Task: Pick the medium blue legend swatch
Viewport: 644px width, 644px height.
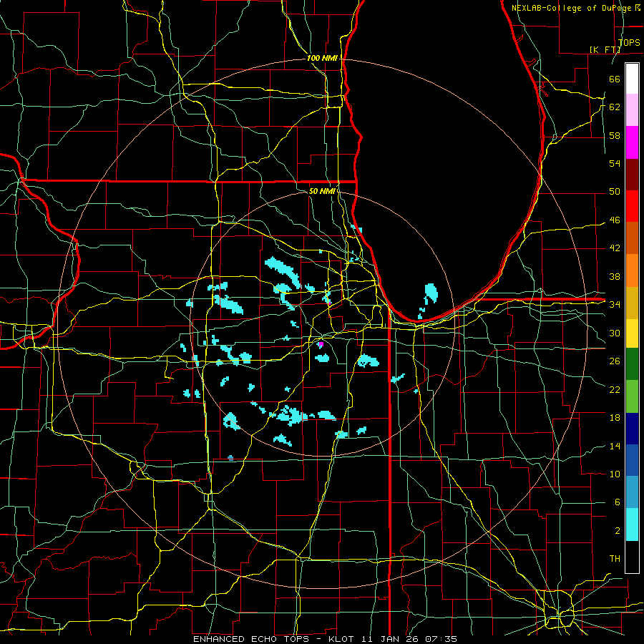Action: pos(632,460)
